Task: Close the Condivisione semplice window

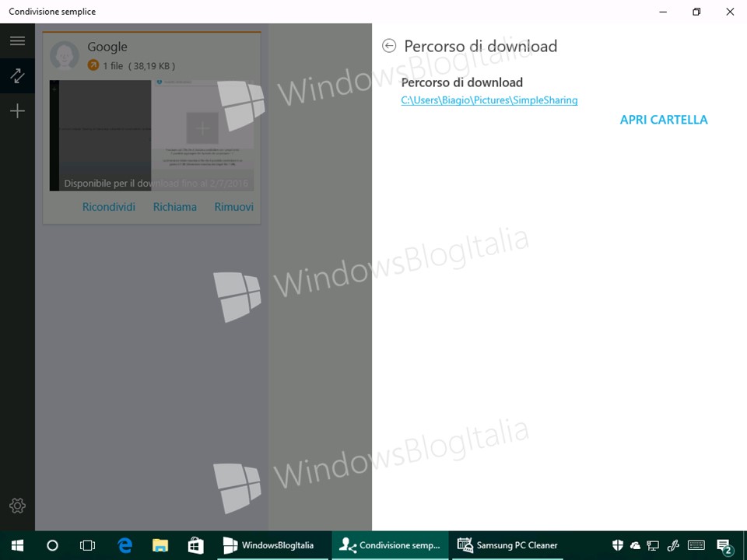Action: pos(730,12)
